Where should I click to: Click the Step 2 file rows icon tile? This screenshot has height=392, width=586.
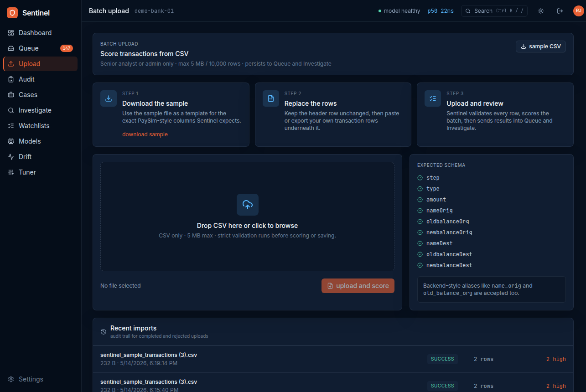click(271, 98)
